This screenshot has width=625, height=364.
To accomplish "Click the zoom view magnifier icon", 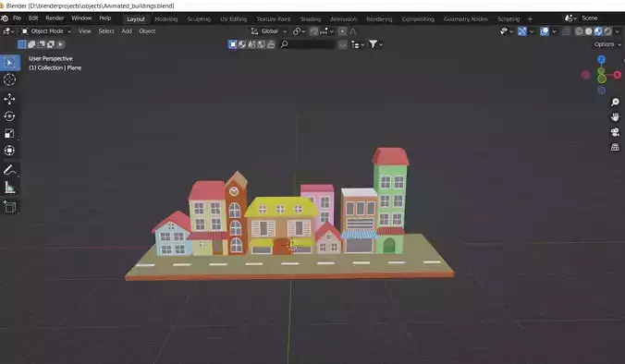I will pos(615,103).
